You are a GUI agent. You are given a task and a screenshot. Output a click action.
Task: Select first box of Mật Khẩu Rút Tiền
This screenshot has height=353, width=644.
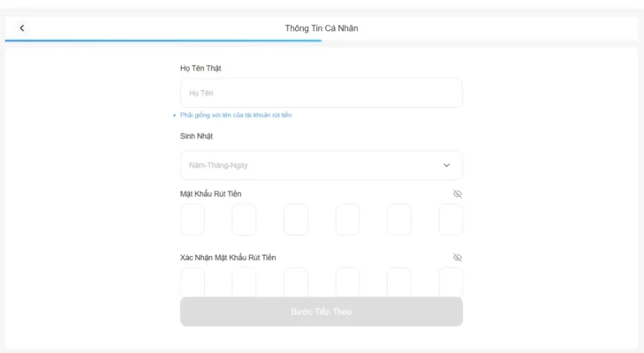point(193,220)
